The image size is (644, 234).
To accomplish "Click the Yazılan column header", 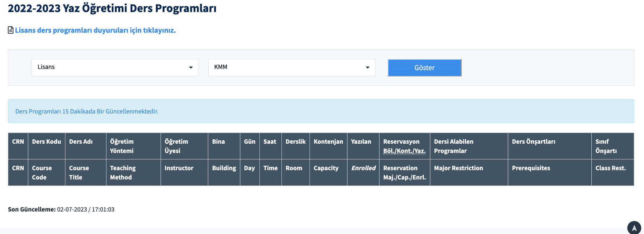I will pos(361,142).
